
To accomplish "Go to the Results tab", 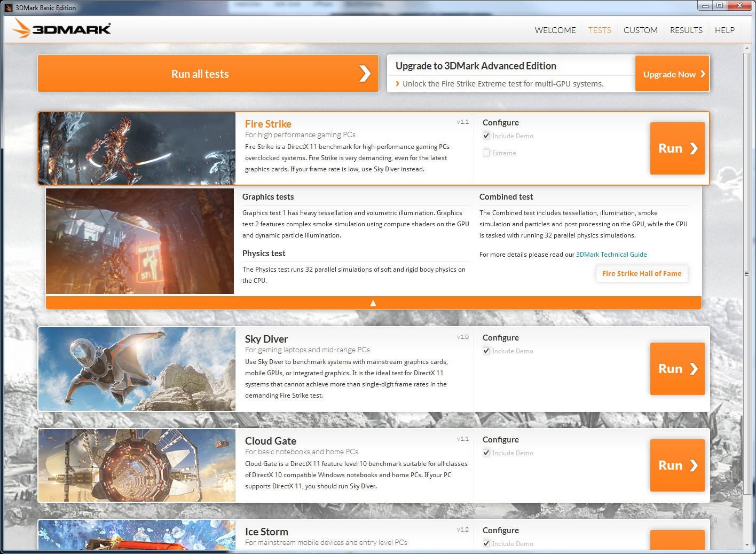I will point(686,30).
